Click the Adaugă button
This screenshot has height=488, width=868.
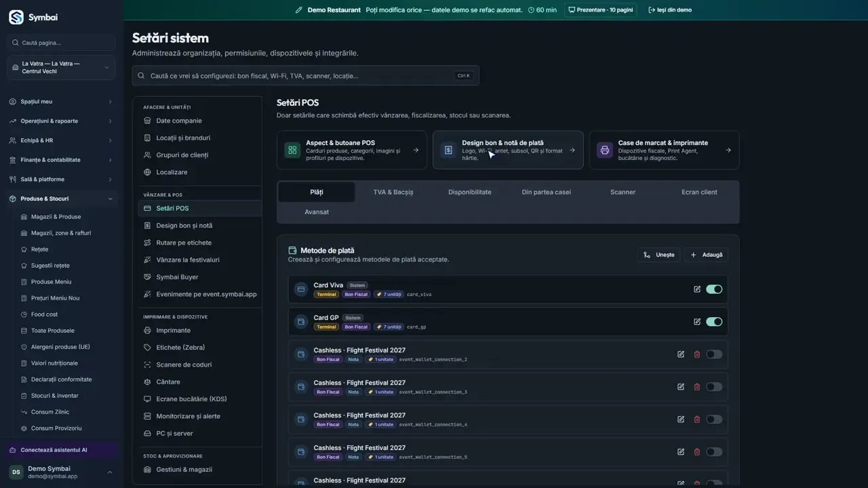(x=706, y=255)
